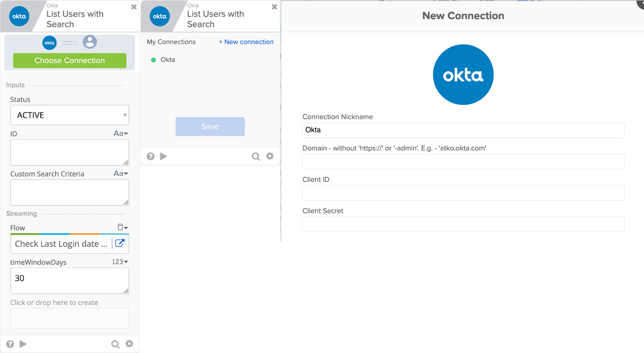Expand Custom Search Criteria type dropdown
This screenshot has width=644, height=353.
coord(120,174)
